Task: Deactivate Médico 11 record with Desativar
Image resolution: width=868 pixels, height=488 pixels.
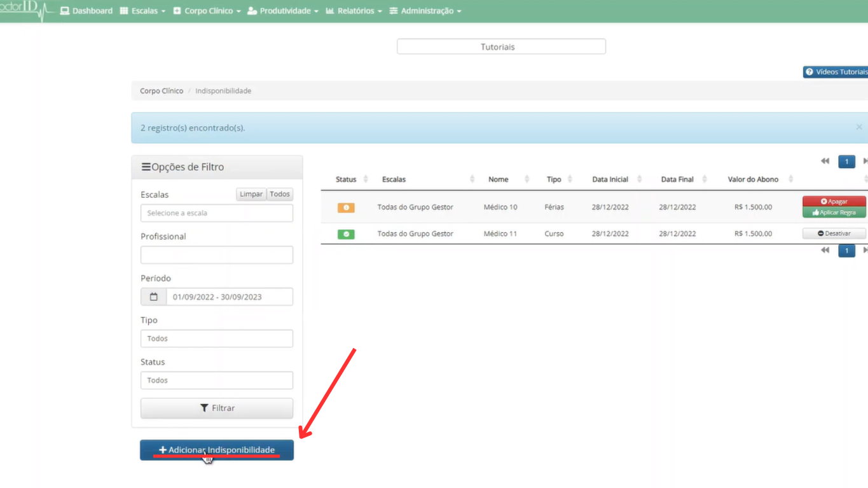Action: point(834,234)
